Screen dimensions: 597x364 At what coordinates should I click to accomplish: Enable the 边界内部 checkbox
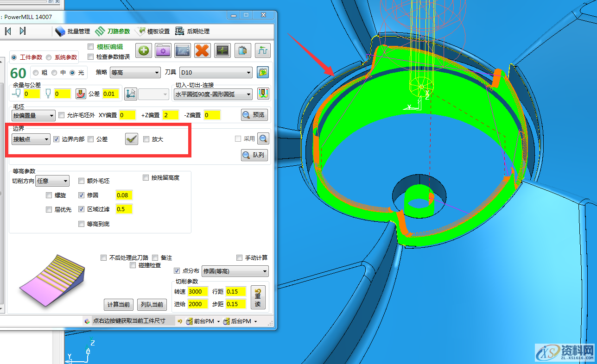coord(57,138)
